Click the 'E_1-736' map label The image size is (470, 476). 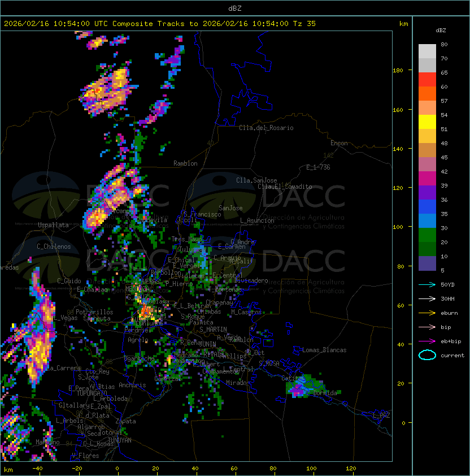click(318, 167)
